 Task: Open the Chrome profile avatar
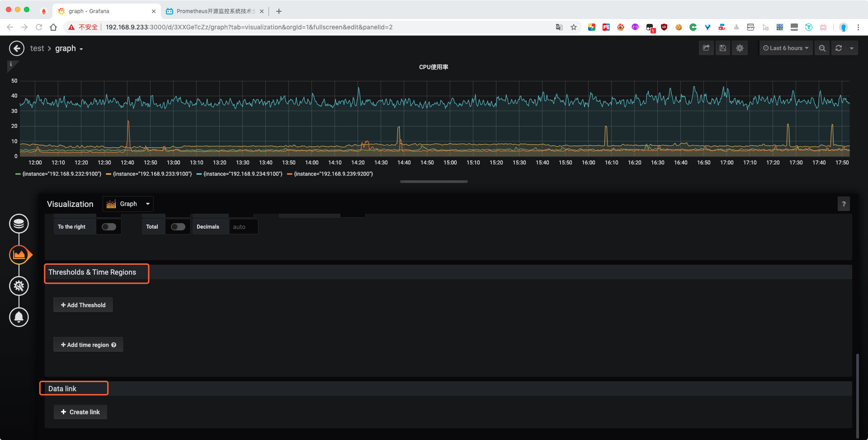click(843, 27)
